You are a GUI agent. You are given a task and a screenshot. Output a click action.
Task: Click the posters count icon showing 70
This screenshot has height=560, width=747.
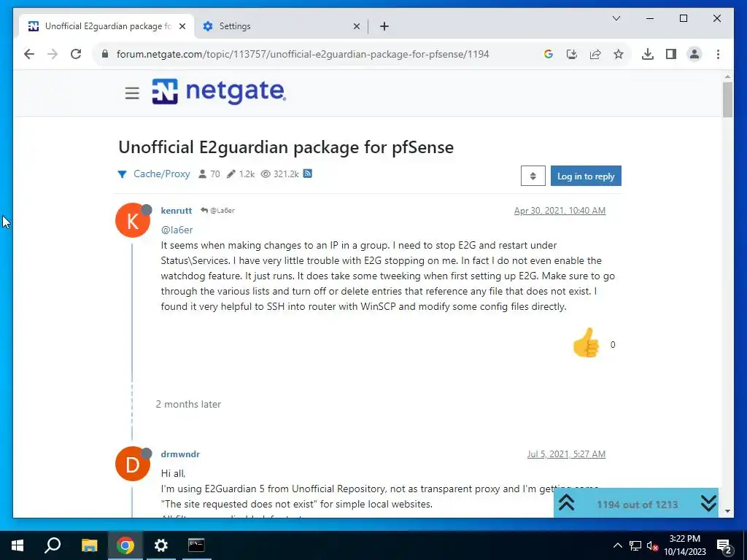203,174
